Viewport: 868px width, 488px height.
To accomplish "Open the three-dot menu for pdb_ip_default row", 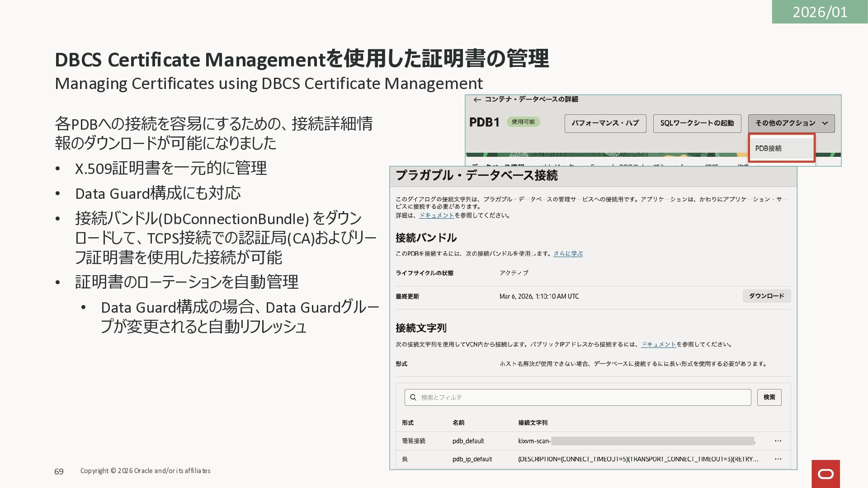I will point(778,459).
